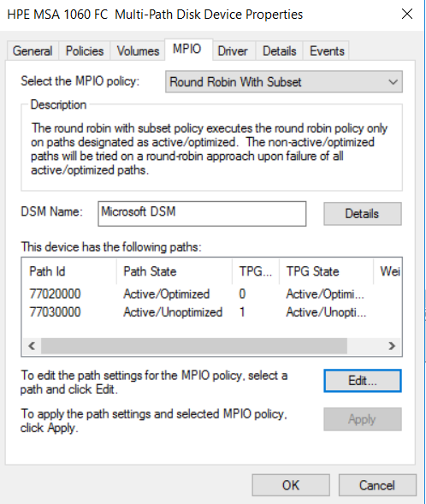Click the Path State column header
Viewport: 426px width, 504px height.
175,271
